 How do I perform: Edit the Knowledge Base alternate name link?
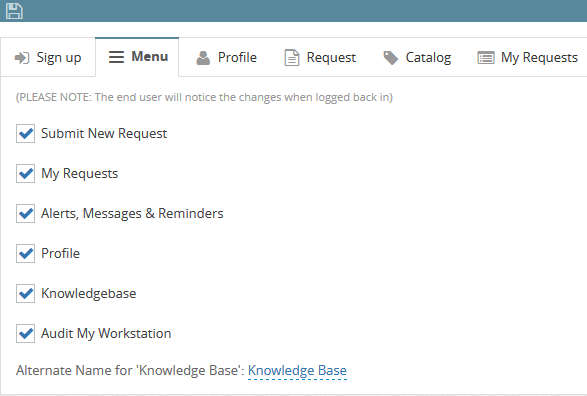[297, 371]
